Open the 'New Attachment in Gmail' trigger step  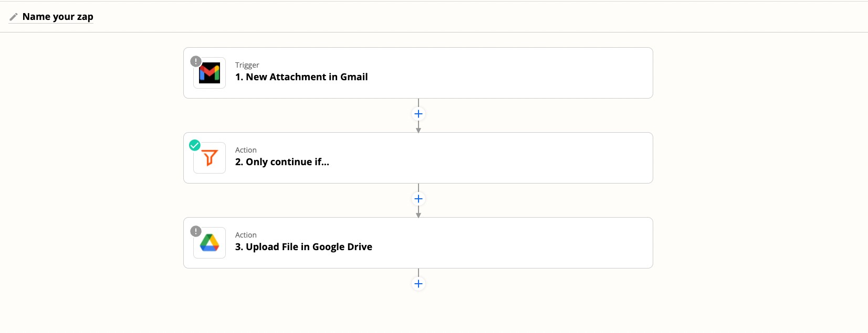pyautogui.click(x=418, y=73)
